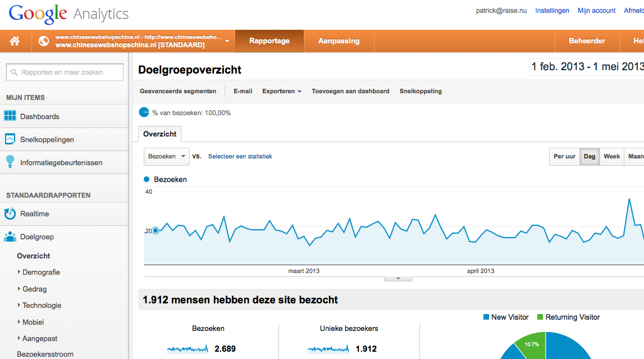The image size is (644, 359).
Task: Open the Beheerder tab
Action: click(587, 41)
